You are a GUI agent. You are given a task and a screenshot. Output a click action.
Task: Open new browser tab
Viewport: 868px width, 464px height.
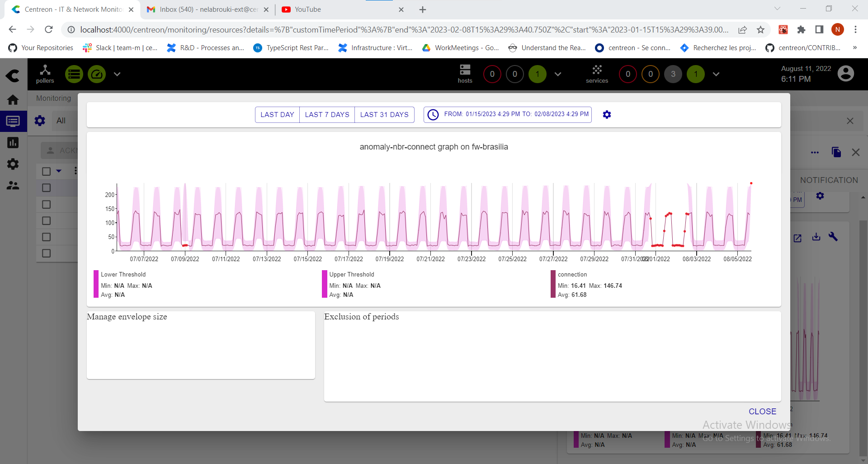pos(423,9)
